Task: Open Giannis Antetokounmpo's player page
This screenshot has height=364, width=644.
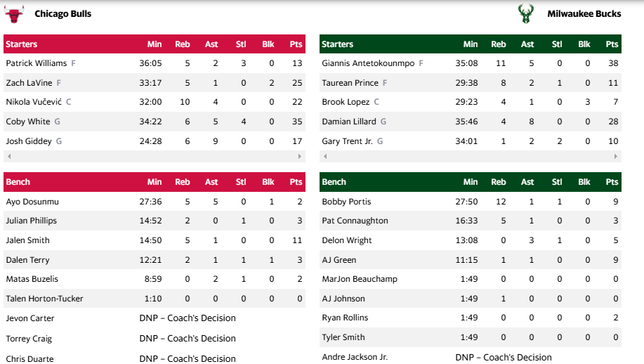Action: (x=368, y=63)
